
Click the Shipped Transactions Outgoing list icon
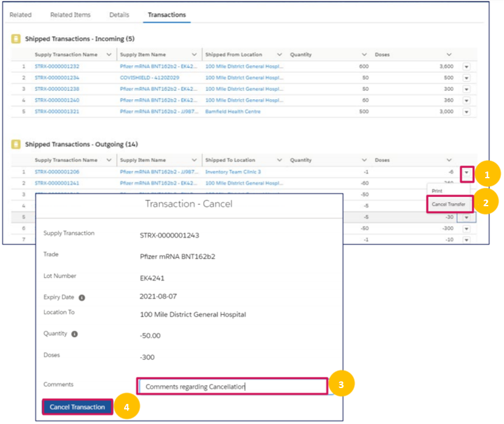[x=16, y=144]
